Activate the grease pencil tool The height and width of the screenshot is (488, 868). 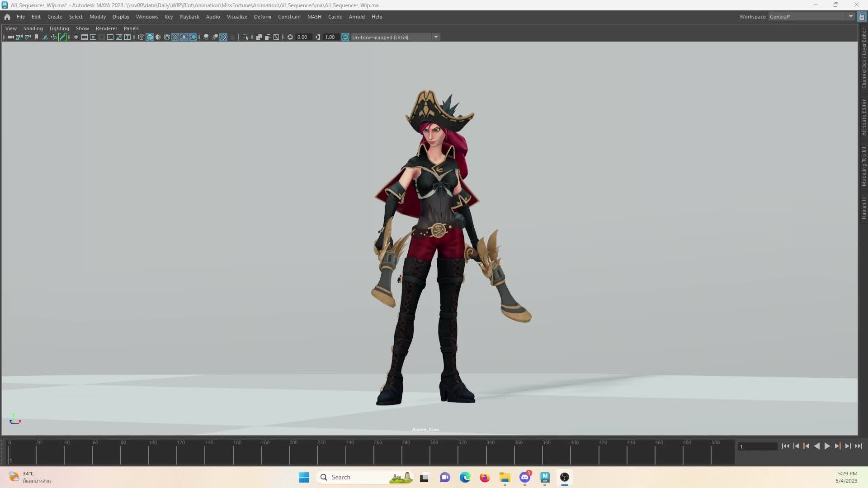tap(63, 37)
